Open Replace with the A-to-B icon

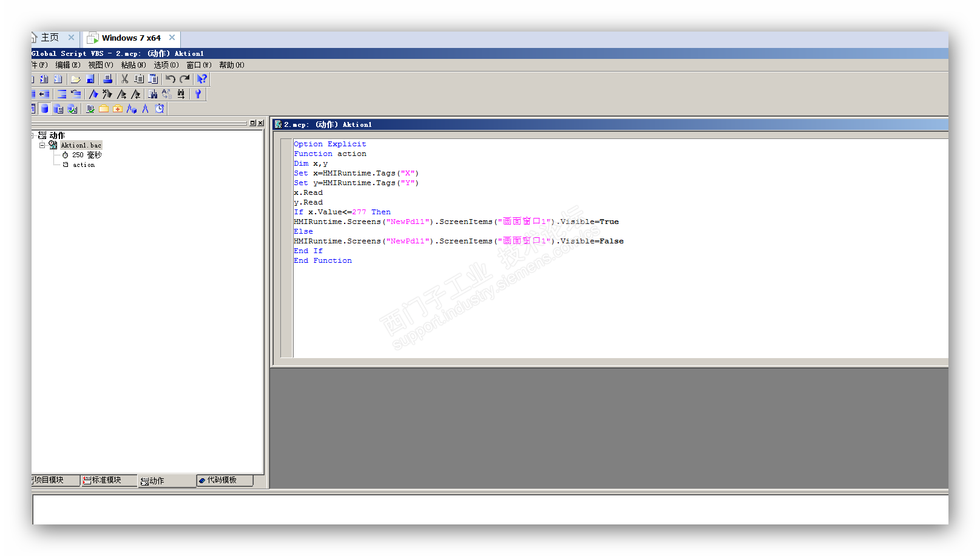point(167,94)
